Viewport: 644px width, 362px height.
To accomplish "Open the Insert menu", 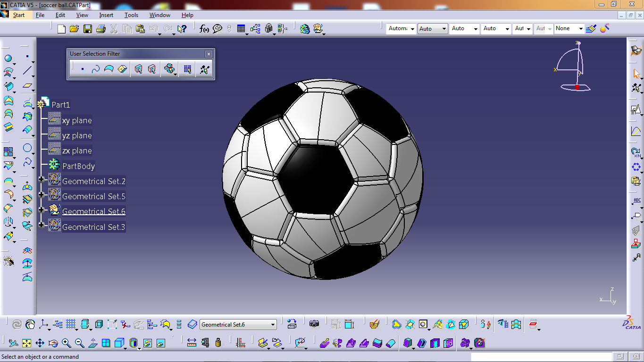I will 106,15.
